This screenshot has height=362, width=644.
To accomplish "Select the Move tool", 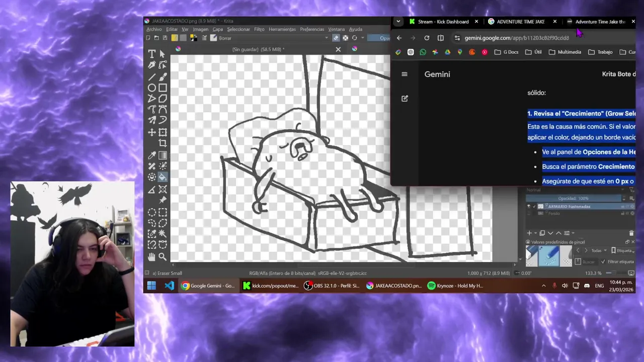I will (x=151, y=132).
